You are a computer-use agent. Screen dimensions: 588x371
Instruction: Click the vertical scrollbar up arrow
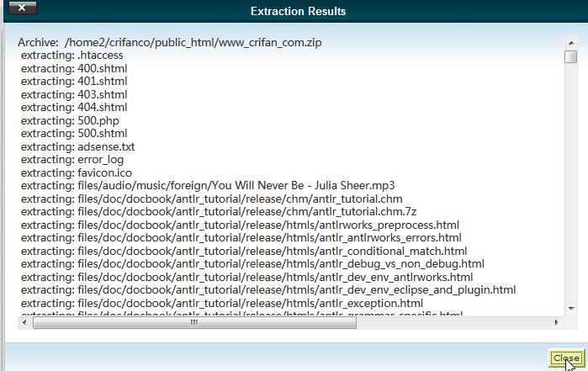pos(571,43)
